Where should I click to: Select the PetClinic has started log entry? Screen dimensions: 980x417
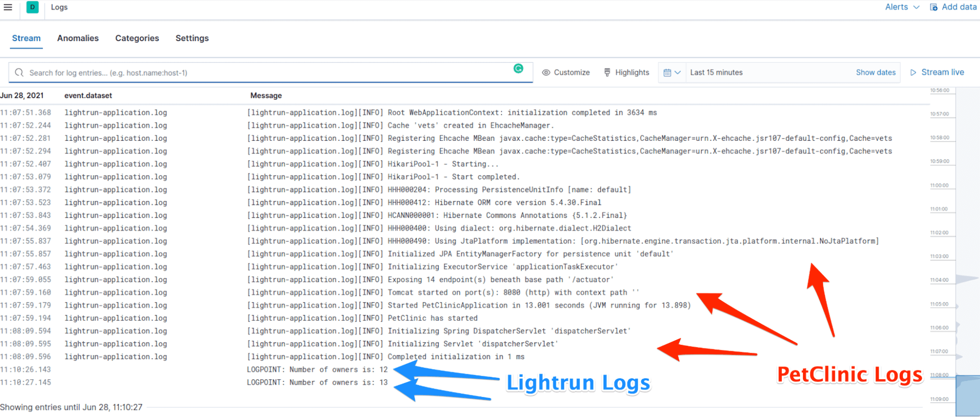(432, 318)
